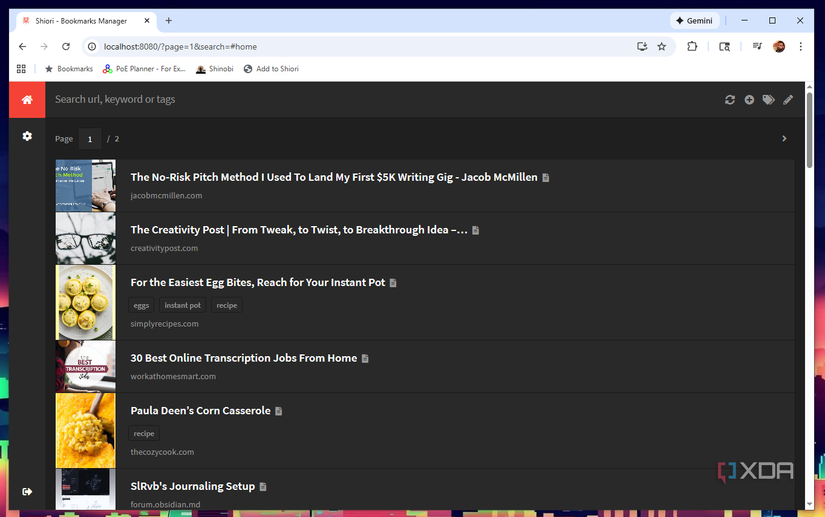The image size is (825, 517).
Task: Click the Best Transcription thumbnail image
Action: pos(85,367)
